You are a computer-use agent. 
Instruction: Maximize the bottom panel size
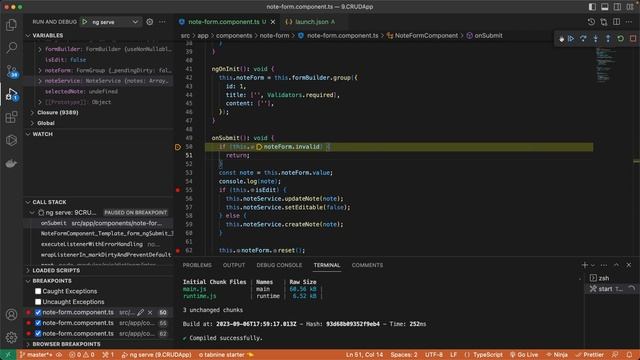[616, 265]
